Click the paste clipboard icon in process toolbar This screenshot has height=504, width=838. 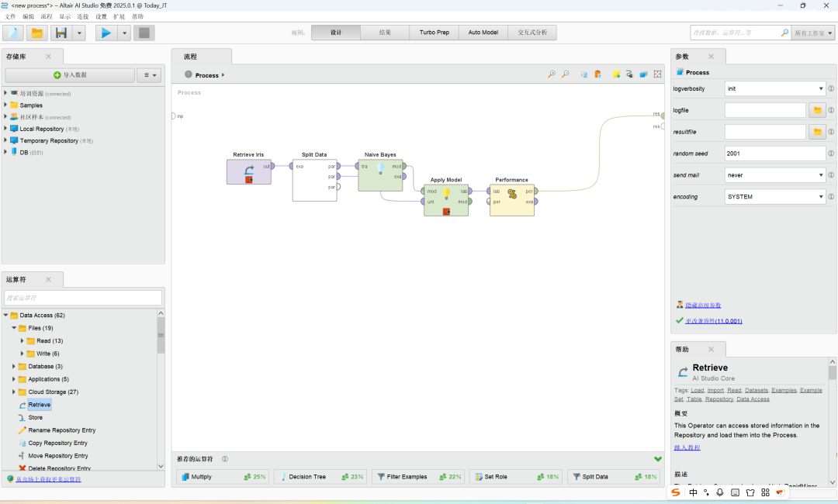tap(597, 74)
